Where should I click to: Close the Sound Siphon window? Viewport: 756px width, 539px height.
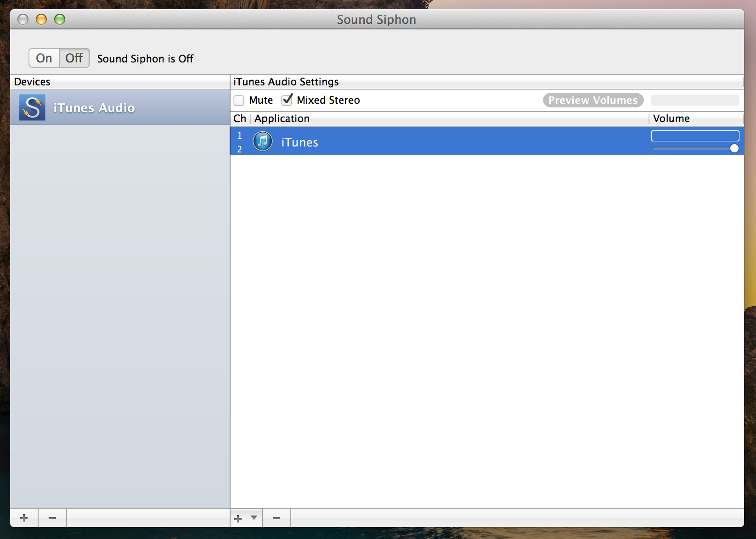pyautogui.click(x=23, y=19)
